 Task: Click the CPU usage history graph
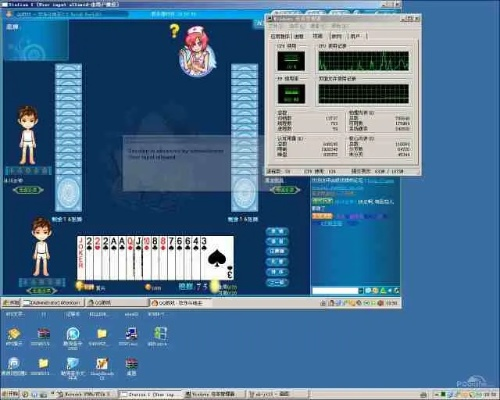(x=363, y=61)
